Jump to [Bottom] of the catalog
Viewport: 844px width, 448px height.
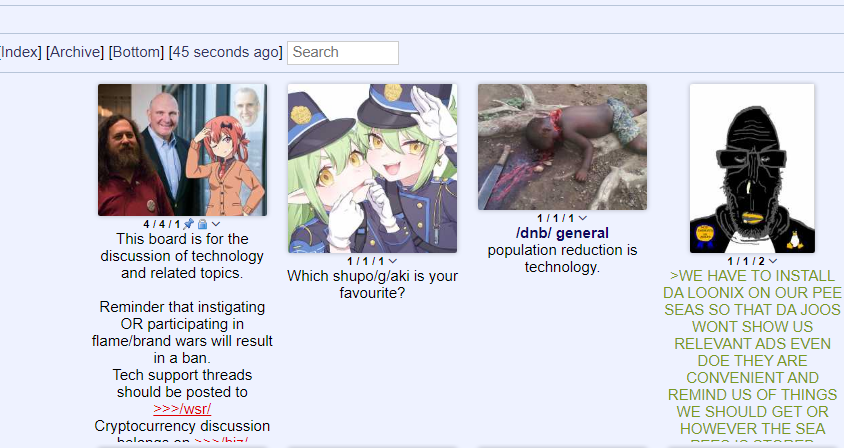tap(136, 52)
